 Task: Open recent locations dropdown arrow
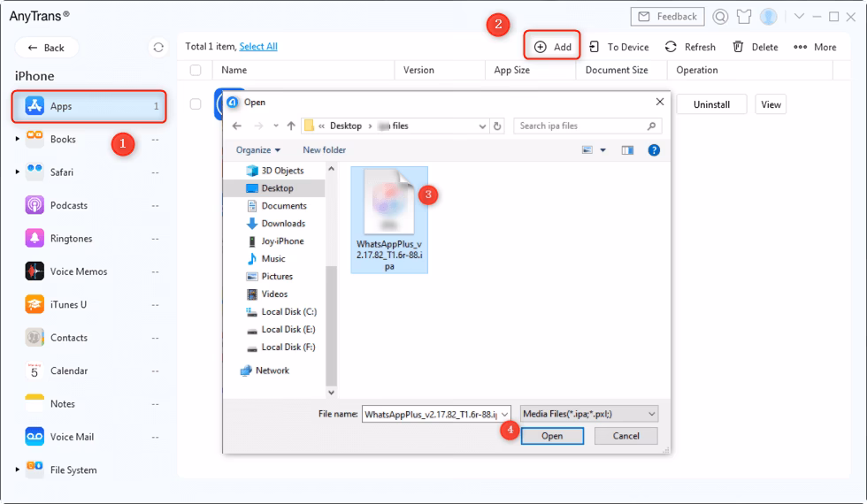275,126
